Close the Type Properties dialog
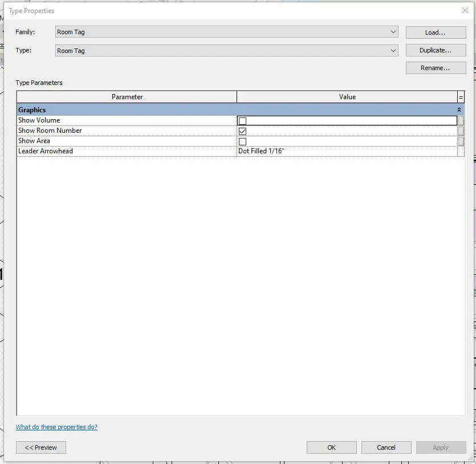This screenshot has width=476, height=464. [x=463, y=11]
